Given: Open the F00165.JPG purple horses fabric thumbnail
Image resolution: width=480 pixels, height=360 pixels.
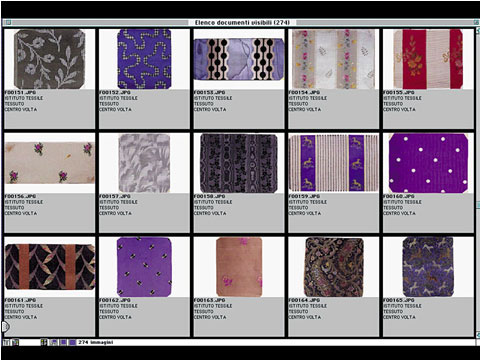Looking at the screenshot, I should click(x=428, y=267).
